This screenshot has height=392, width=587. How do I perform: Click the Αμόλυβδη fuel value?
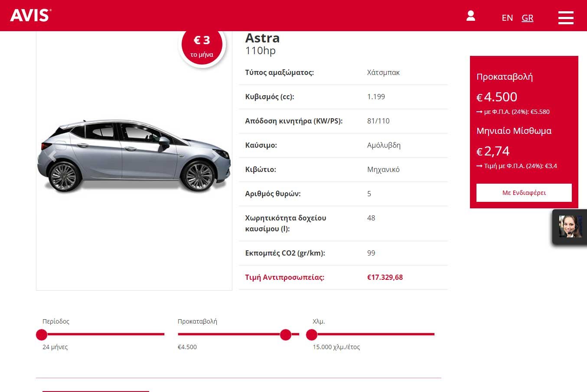pos(384,145)
